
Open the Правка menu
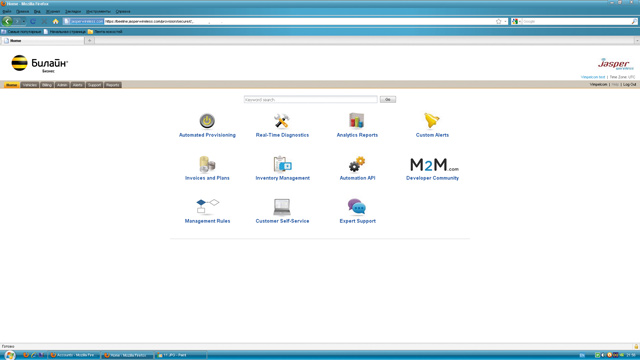click(x=22, y=11)
